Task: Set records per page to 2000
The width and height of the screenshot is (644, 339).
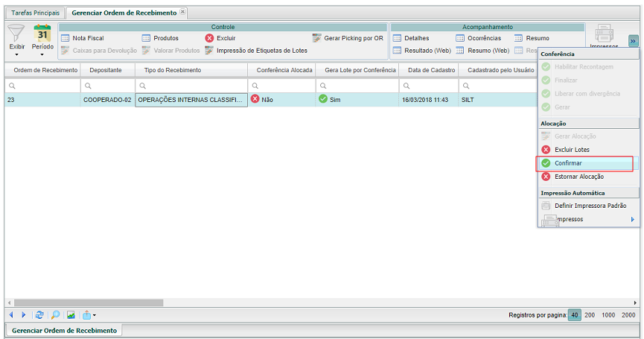Action: tap(628, 315)
